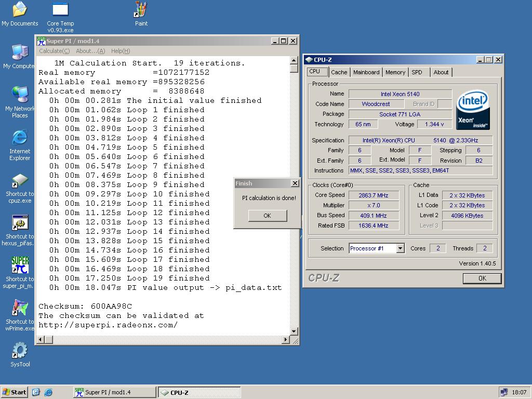Click the 'Loop 19 finished' line
532x399 pixels.
(x=129, y=278)
